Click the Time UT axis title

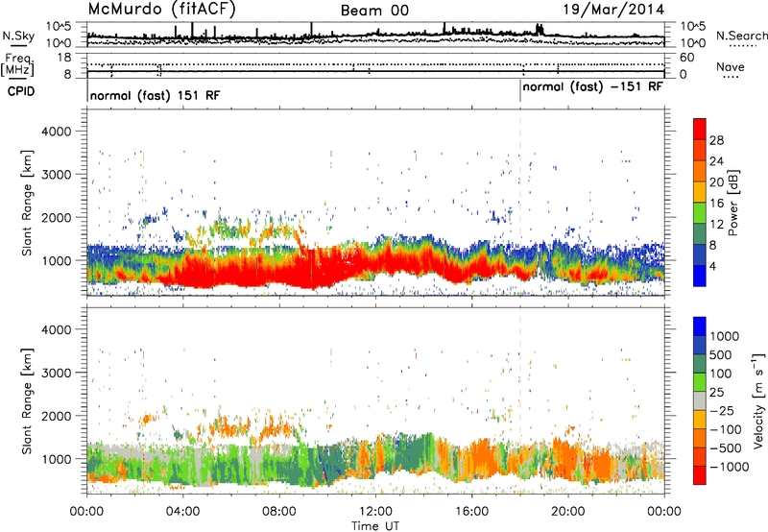coord(375,526)
